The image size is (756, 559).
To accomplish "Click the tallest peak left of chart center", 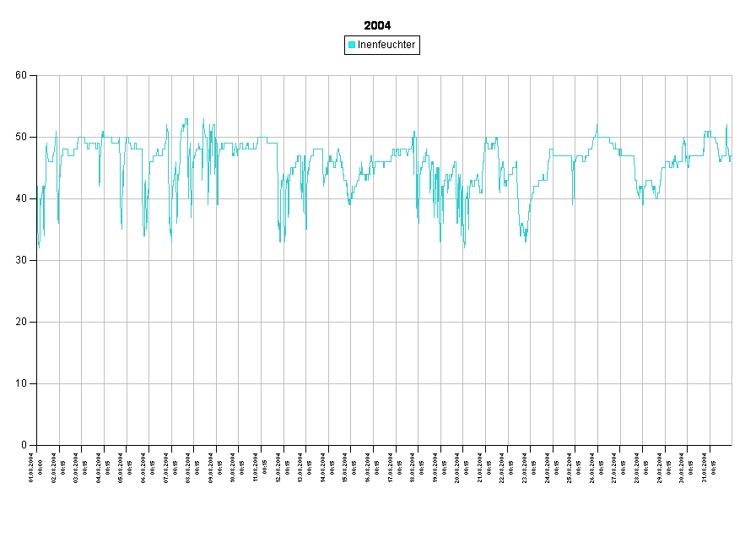I will (186, 119).
